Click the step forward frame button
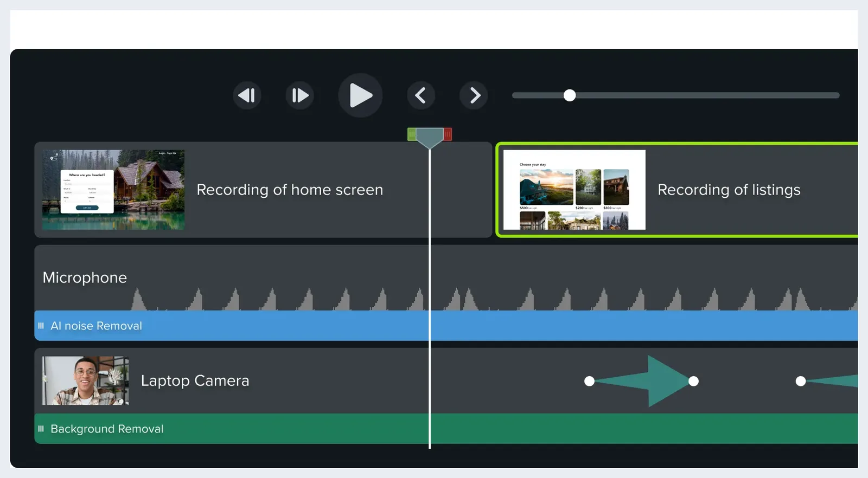Image resolution: width=868 pixels, height=478 pixels. point(300,95)
